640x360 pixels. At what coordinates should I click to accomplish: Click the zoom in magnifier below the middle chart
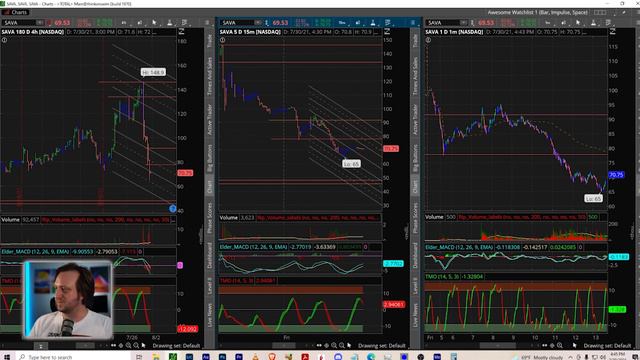pyautogui.click(x=334, y=345)
